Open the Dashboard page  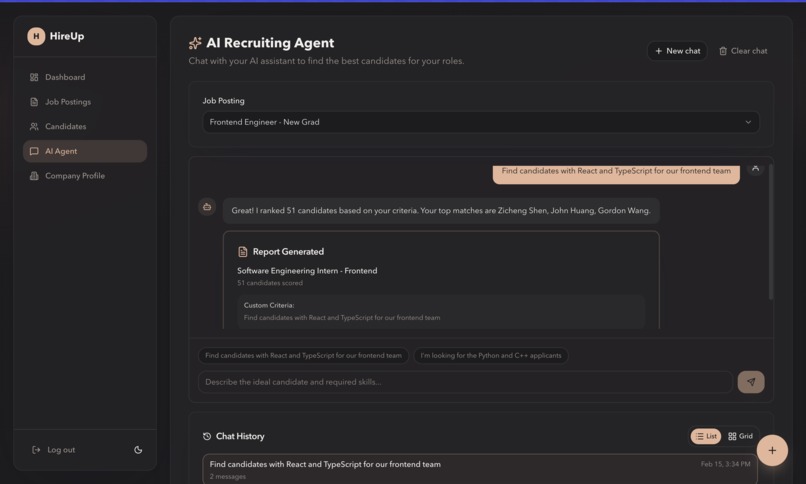tap(85, 77)
